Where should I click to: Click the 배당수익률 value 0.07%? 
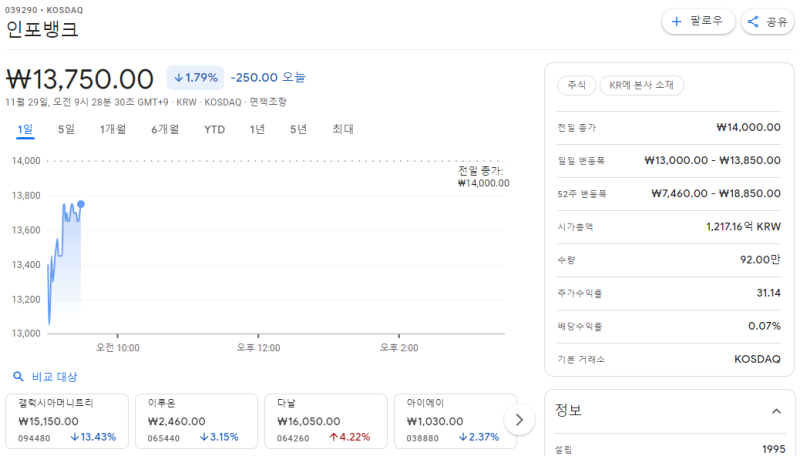(764, 326)
